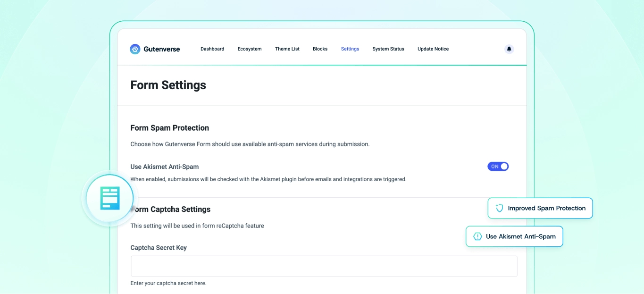
Task: Click the alert icon in Use Akismet badge
Action: 477,236
